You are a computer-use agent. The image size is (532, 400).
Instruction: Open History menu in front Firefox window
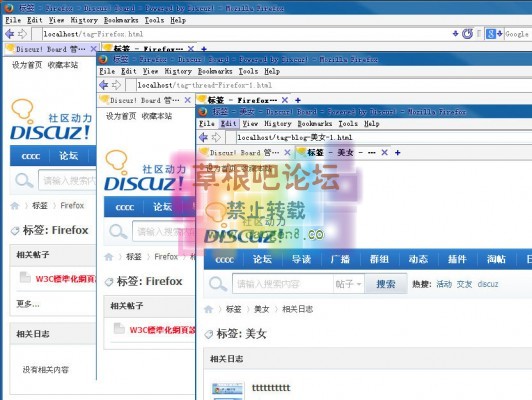(x=278, y=123)
